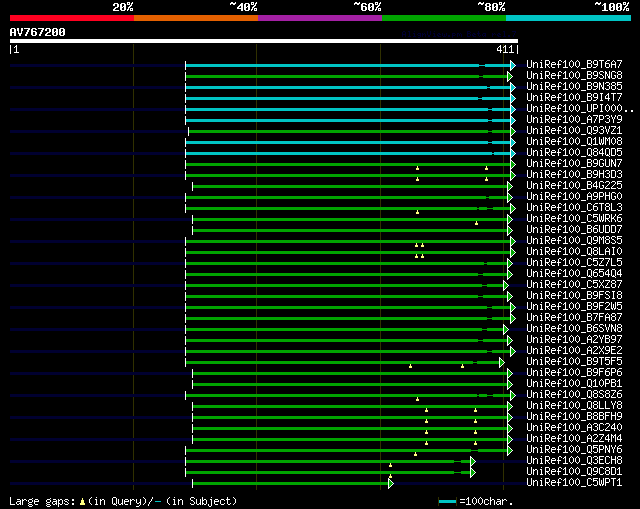This screenshot has width=640, height=509.
Task: Select hit label UniRef100_Q5PNY6
Action: point(574,450)
